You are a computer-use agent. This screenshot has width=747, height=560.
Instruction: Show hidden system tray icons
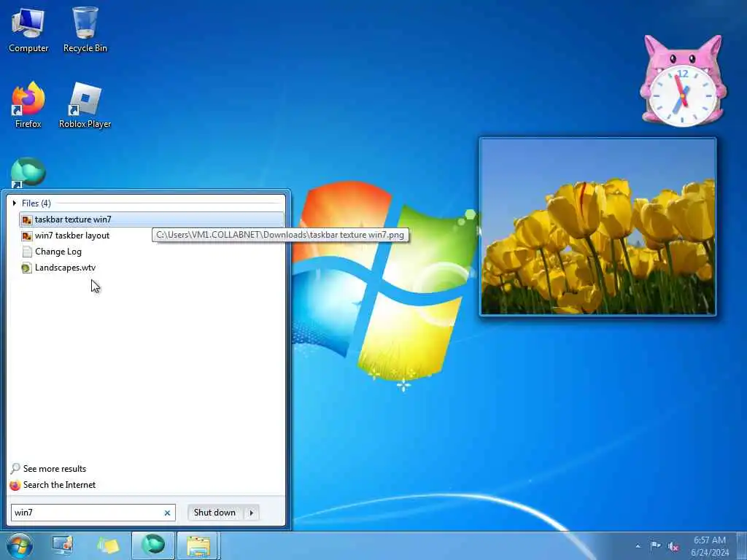pyautogui.click(x=638, y=546)
